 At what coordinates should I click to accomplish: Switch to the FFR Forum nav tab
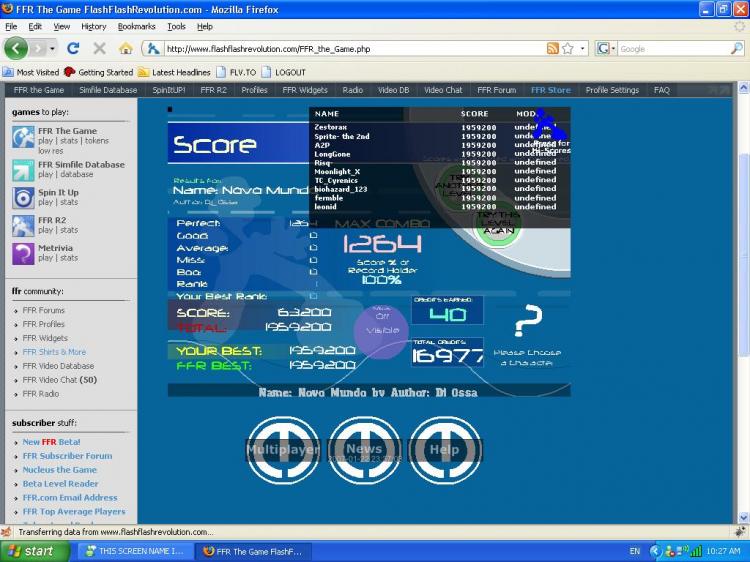(496, 90)
